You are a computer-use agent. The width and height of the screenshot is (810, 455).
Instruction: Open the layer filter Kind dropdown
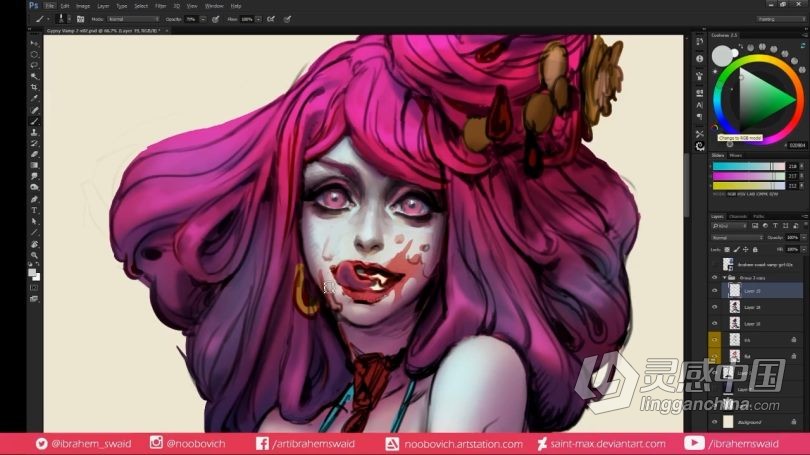click(729, 226)
